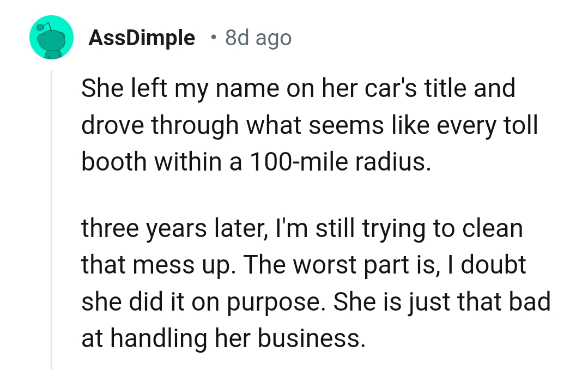The width and height of the screenshot is (588, 370).
Task: Click the text "100-mile radius"
Action: click(339, 162)
